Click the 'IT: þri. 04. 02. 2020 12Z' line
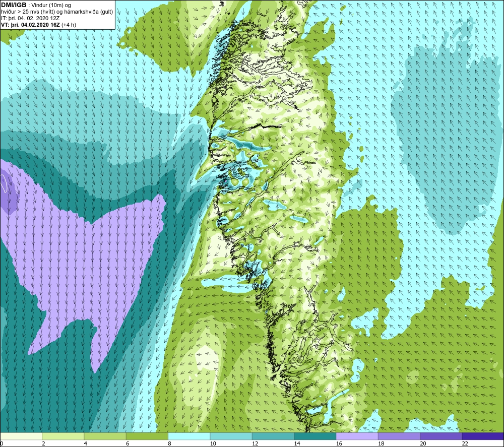This screenshot has width=504, height=447. tap(30, 18)
